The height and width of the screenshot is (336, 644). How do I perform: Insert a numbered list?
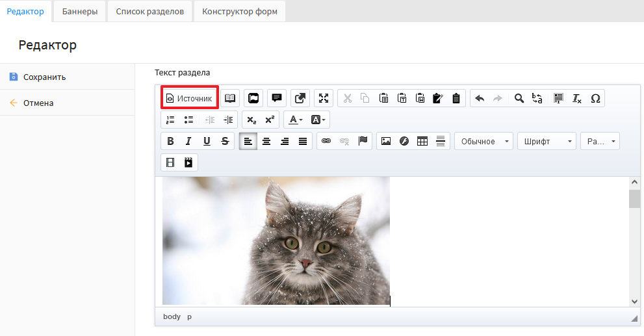(x=170, y=120)
